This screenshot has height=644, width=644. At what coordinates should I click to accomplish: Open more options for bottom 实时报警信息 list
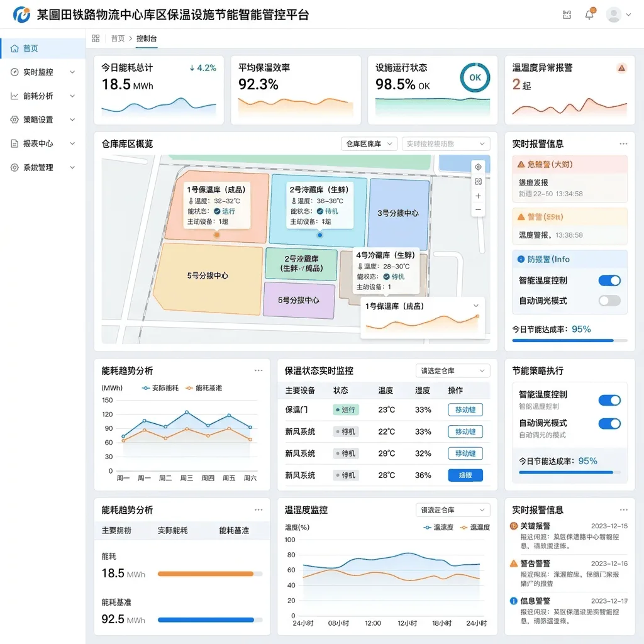tap(623, 509)
